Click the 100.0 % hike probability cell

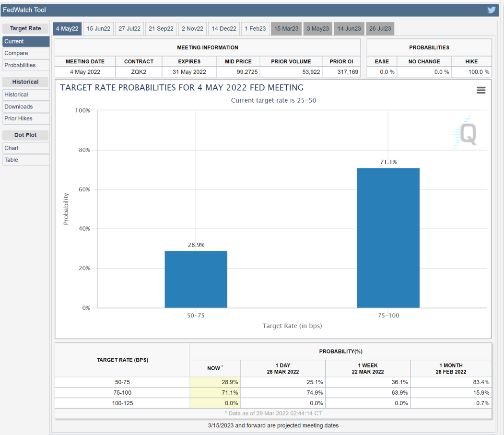coord(471,72)
